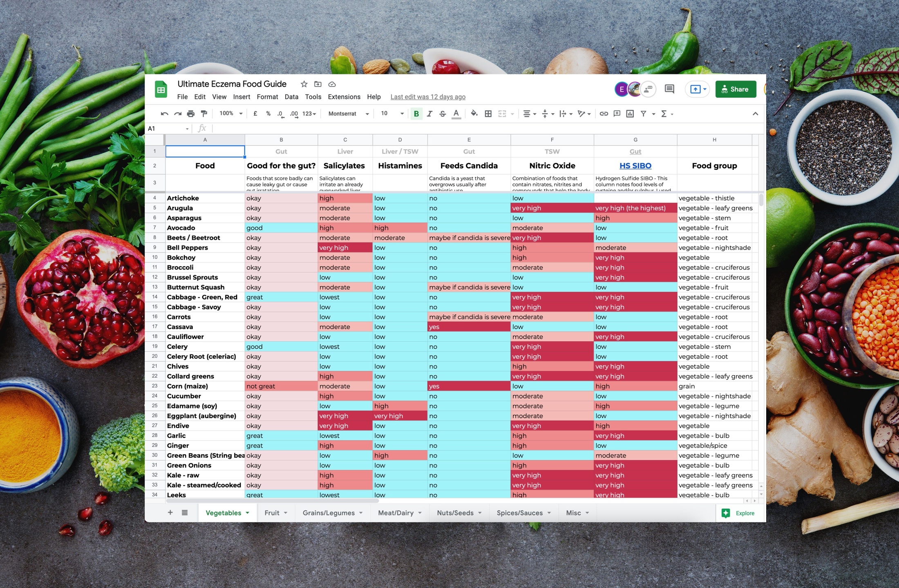
Task: Click the fill color bucket icon
Action: click(x=474, y=114)
